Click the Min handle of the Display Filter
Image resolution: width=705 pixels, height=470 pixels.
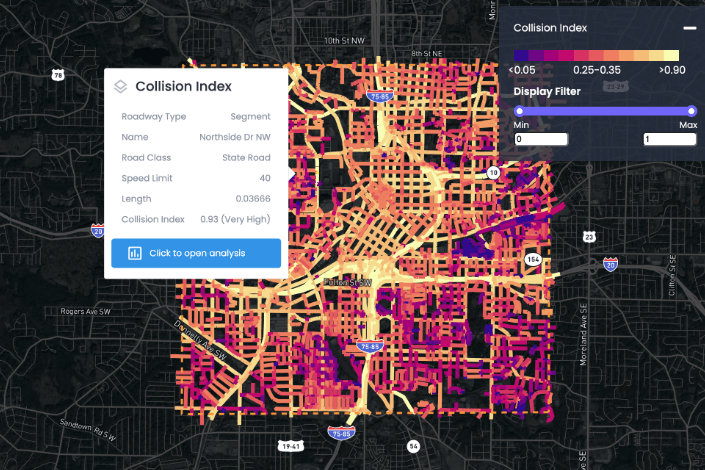click(x=519, y=110)
